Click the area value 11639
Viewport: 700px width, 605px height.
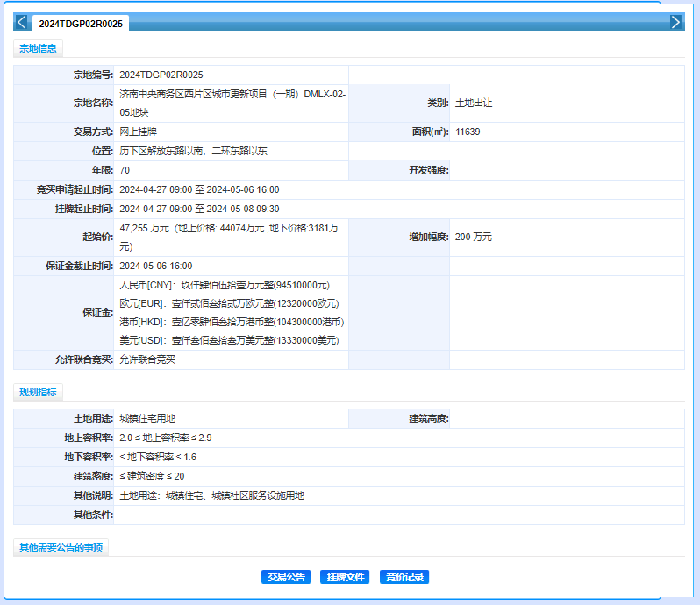(468, 132)
